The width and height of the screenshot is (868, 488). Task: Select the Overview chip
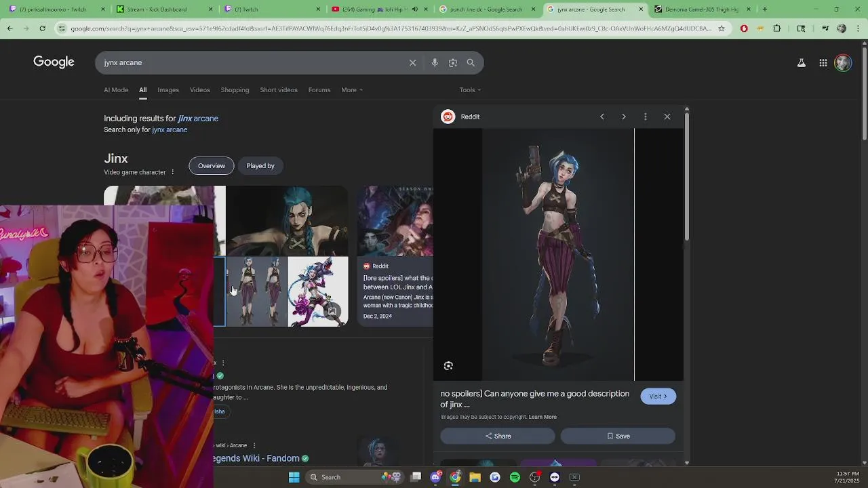pyautogui.click(x=212, y=166)
